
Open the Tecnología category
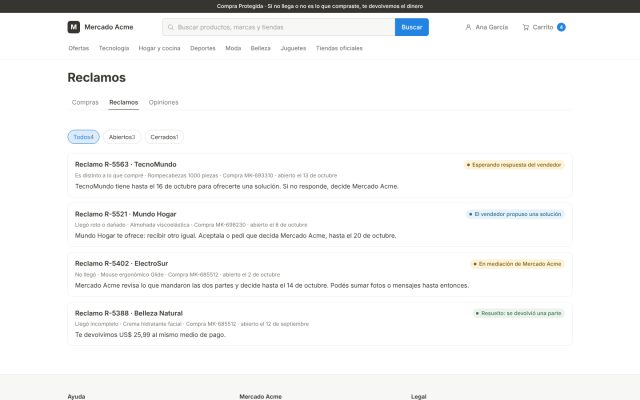(x=114, y=48)
